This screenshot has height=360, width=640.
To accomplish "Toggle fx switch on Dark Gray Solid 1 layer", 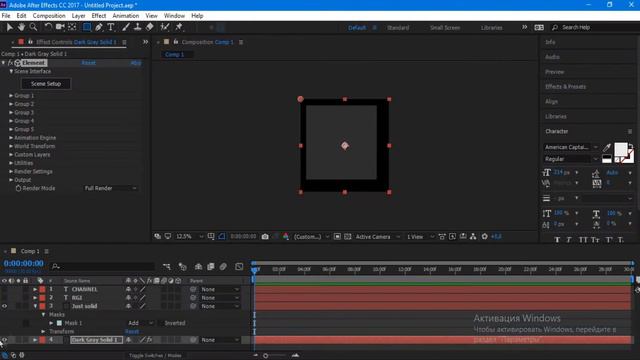I will click(149, 340).
